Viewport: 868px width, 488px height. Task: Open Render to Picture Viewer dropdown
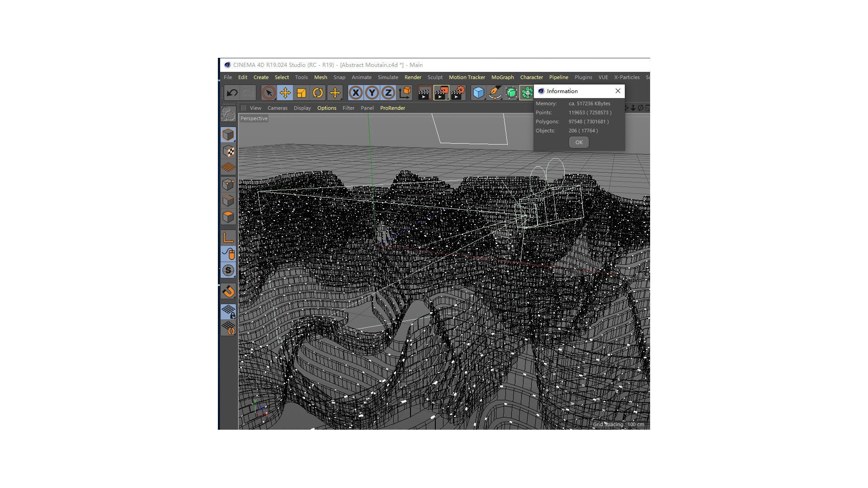click(441, 93)
